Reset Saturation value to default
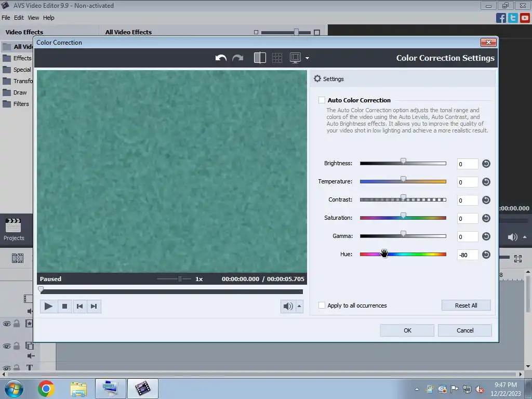The width and height of the screenshot is (532, 399). (x=486, y=218)
